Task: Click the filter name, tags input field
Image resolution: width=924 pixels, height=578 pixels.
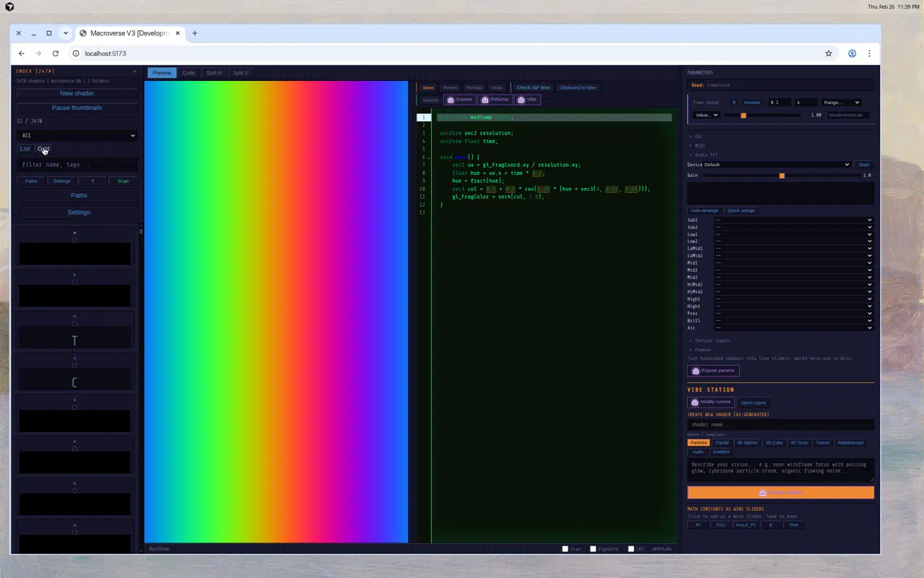Action: point(77,165)
